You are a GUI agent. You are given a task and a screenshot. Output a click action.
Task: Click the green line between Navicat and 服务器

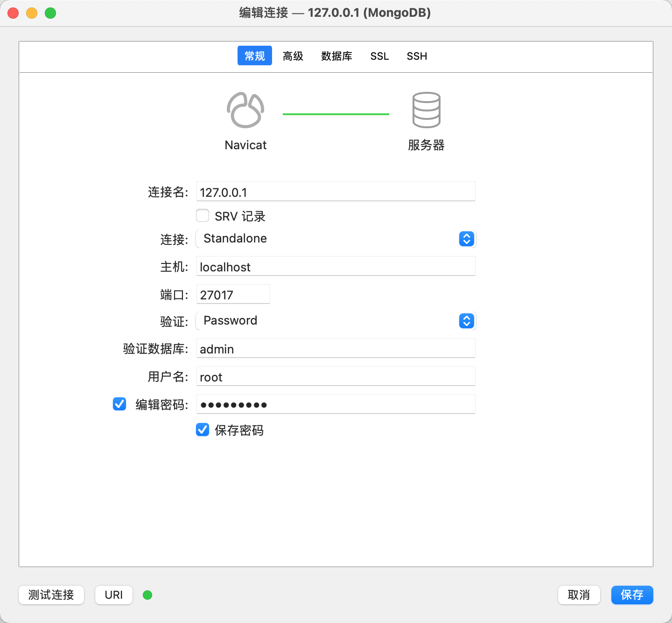pos(336,113)
